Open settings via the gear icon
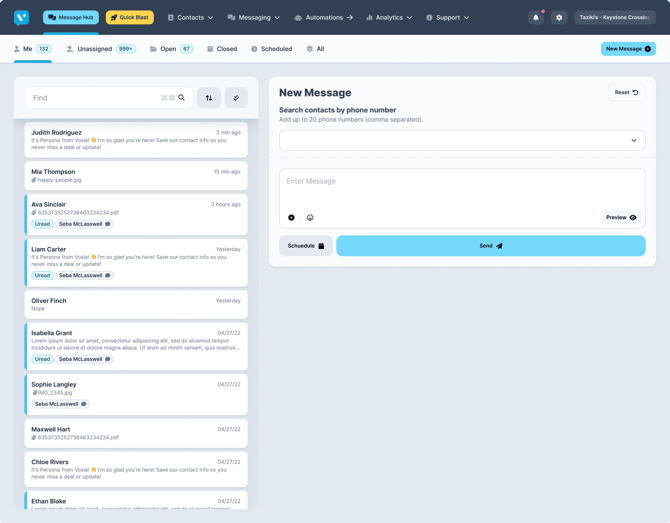The image size is (670, 523). point(559,17)
